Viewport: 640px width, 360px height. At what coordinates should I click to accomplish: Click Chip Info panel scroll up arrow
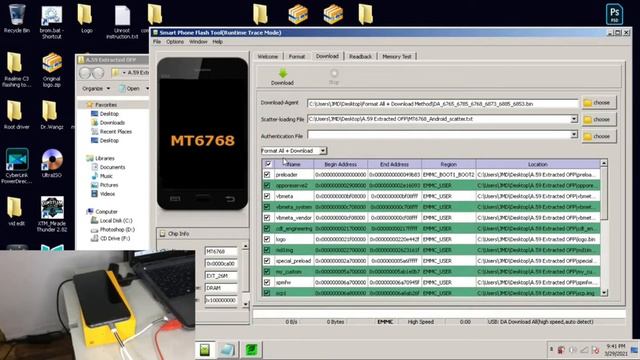pos(245,246)
